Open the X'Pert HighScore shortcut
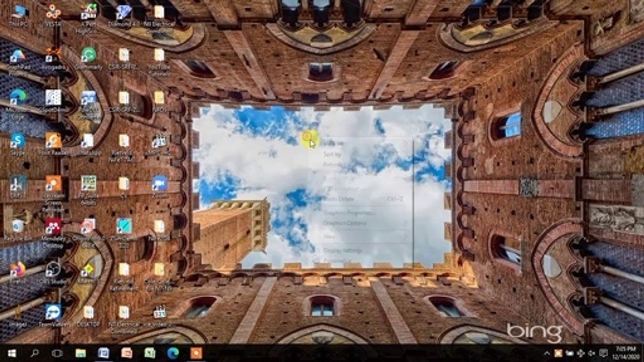Viewport: 644px width, 362px height. (x=89, y=18)
